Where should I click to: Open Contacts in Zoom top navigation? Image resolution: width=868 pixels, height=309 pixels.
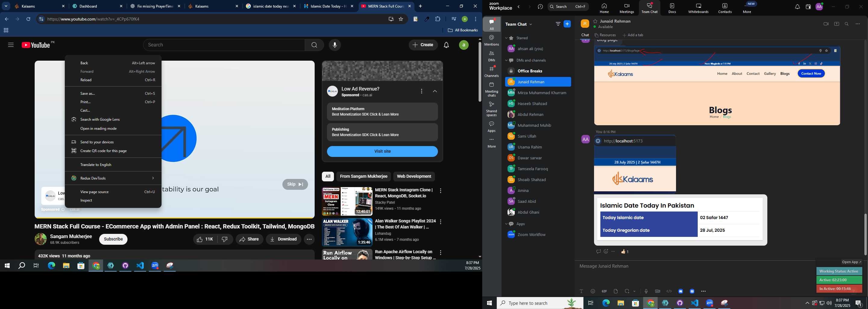tap(725, 8)
